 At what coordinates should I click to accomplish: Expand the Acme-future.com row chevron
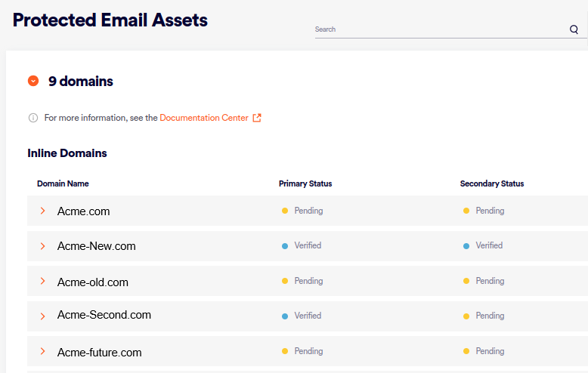point(43,351)
